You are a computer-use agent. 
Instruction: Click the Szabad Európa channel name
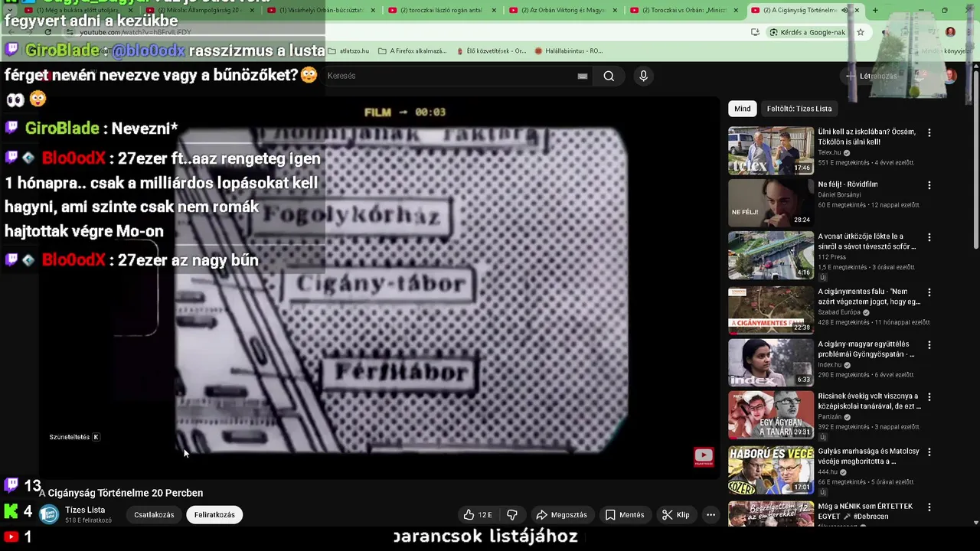click(x=839, y=312)
